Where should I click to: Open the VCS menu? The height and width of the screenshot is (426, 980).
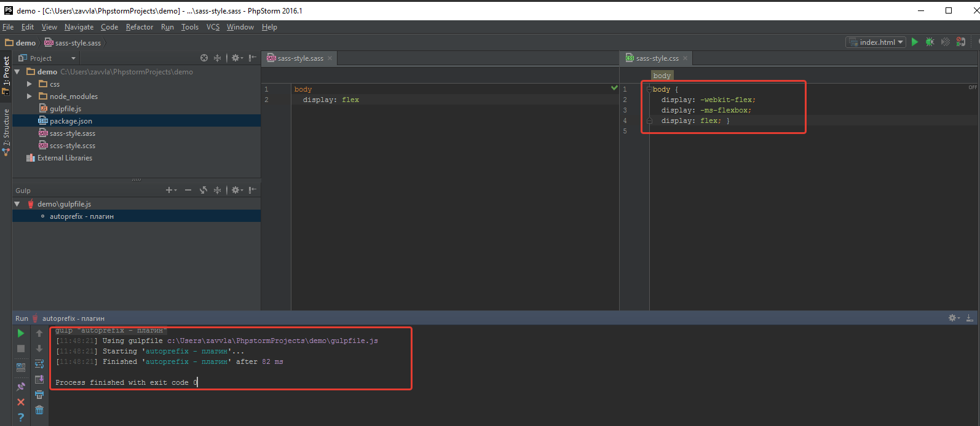tap(213, 27)
